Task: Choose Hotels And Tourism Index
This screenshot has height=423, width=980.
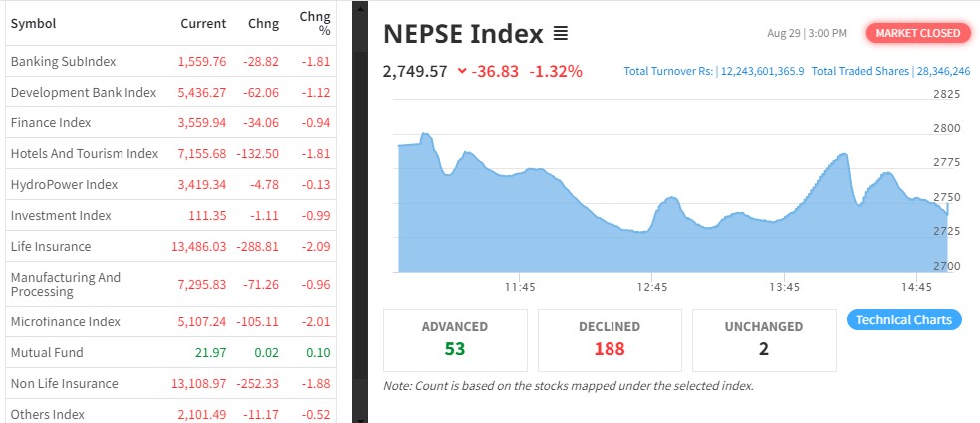Action: coord(85,154)
